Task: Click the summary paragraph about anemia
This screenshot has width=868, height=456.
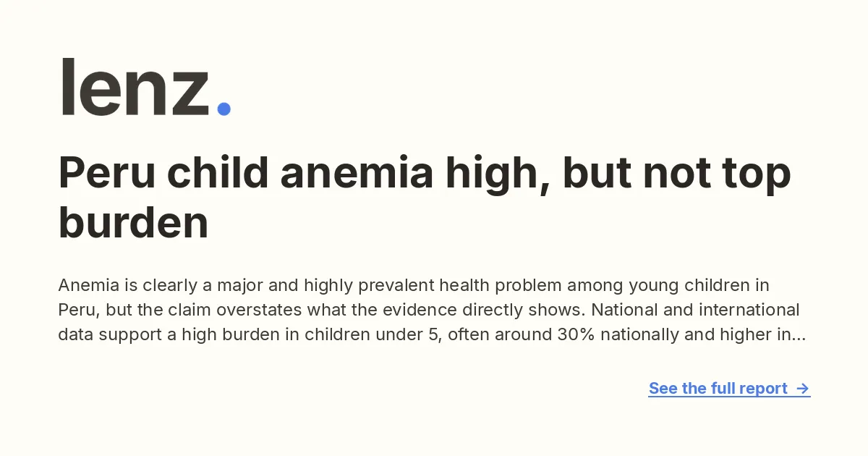Action: click(x=432, y=310)
